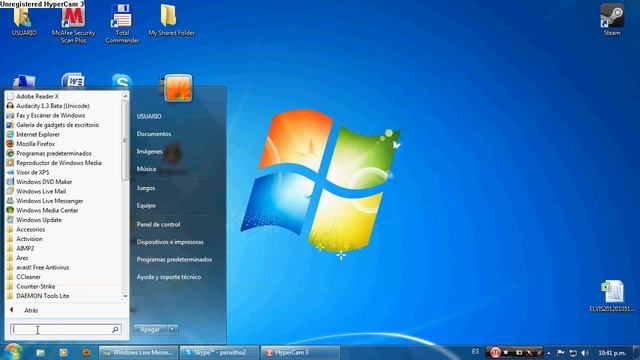Show hidden tray icons arrow
This screenshot has height=360, width=640.
click(x=549, y=353)
